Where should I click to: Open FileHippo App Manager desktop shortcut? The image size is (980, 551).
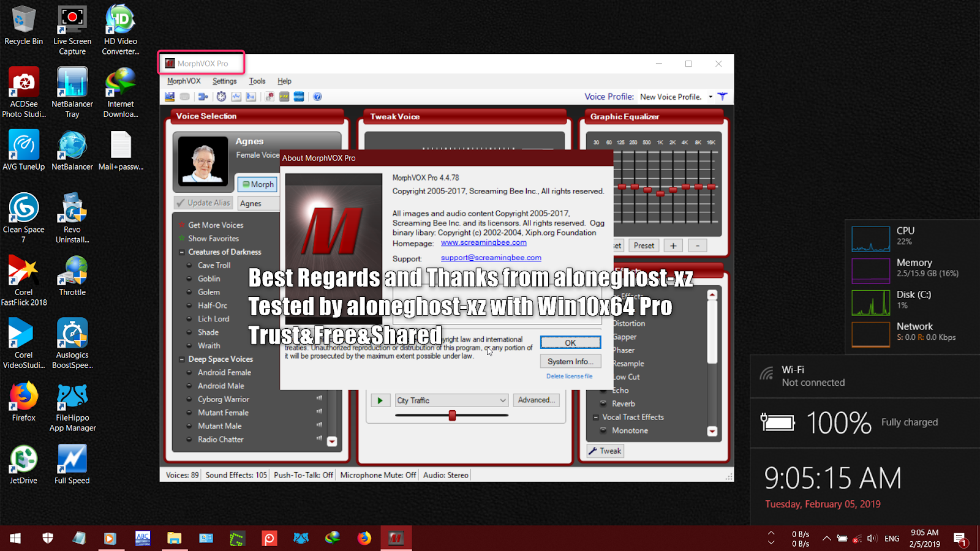[x=72, y=407]
